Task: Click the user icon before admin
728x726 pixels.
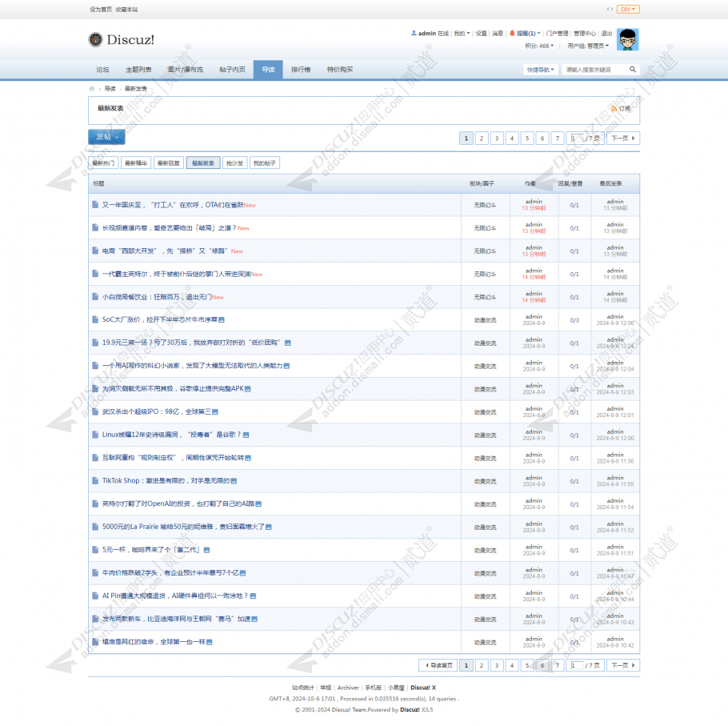Action: click(x=414, y=33)
